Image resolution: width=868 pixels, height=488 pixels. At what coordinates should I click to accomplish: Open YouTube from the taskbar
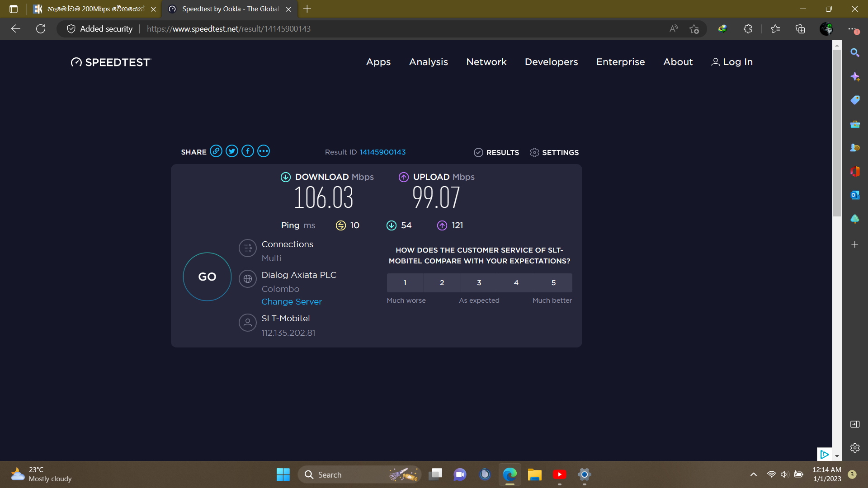[x=559, y=474]
